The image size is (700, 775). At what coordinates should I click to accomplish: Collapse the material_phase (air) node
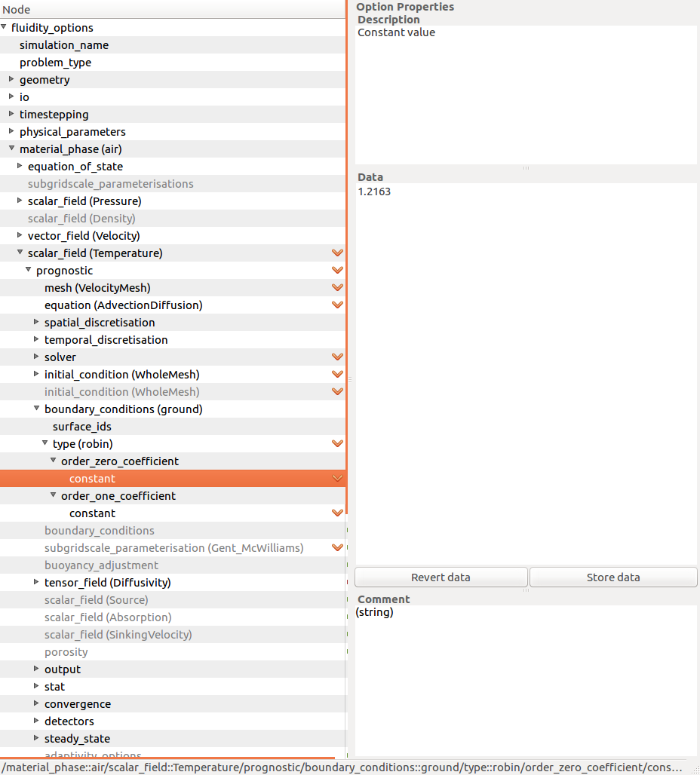(x=11, y=149)
